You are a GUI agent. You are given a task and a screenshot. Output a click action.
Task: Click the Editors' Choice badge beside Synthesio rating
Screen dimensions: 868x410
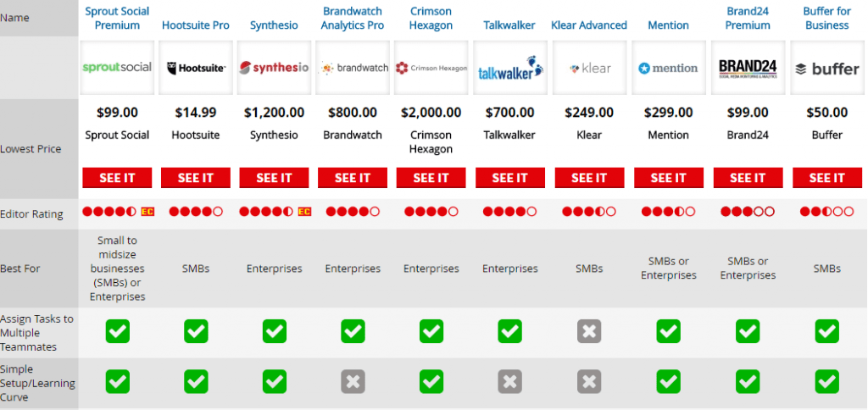pos(304,211)
